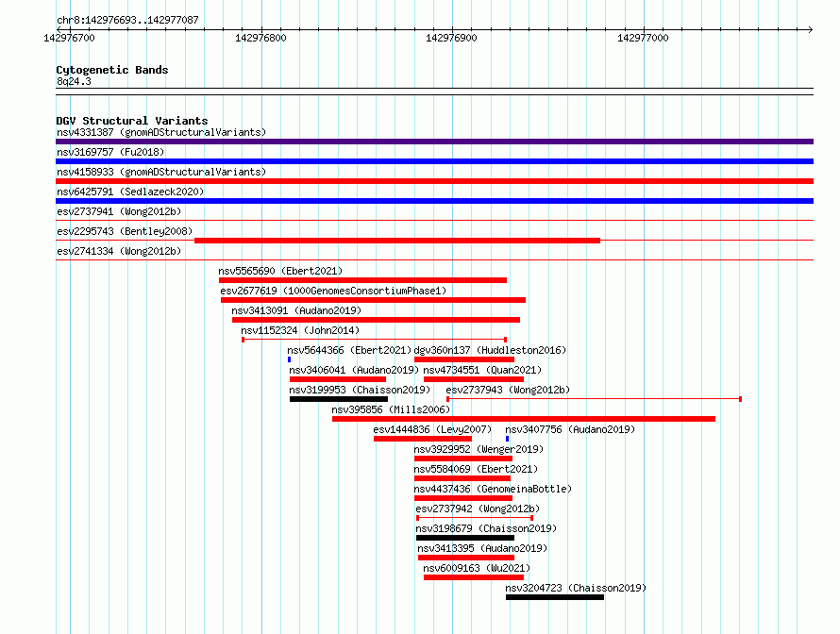Click the nsv6425791 (Sedlazeck2020) label
Image resolution: width=840 pixels, height=634 pixels.
(130, 192)
